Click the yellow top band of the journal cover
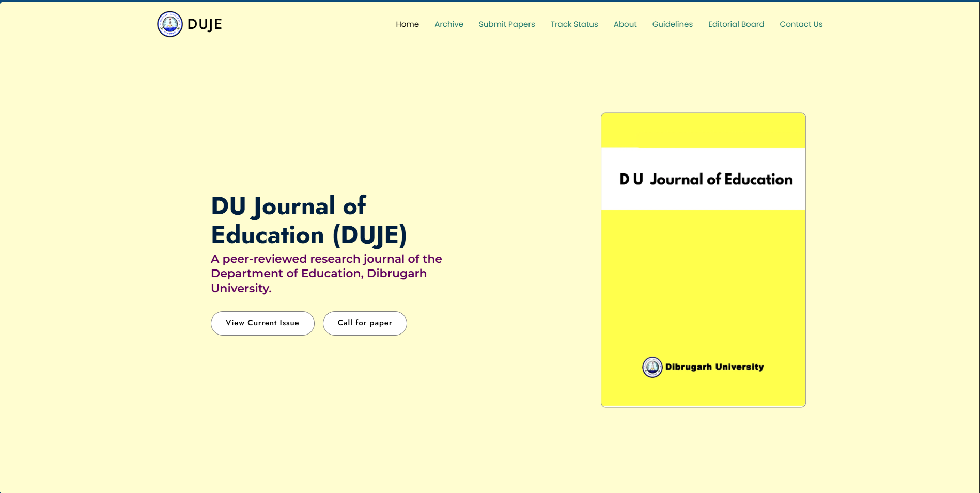Image resolution: width=980 pixels, height=493 pixels. (x=703, y=130)
